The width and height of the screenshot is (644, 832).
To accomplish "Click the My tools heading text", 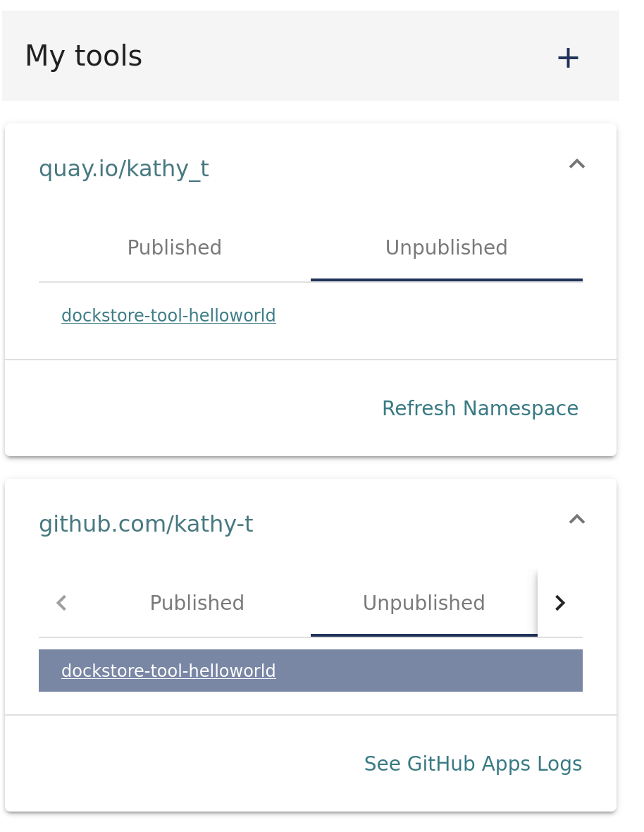I will coord(83,56).
